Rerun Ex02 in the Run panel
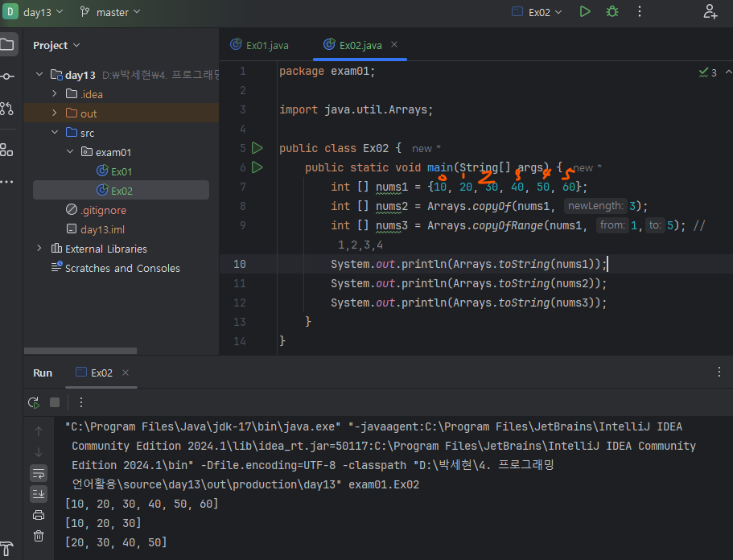The image size is (733, 560). tap(33, 402)
